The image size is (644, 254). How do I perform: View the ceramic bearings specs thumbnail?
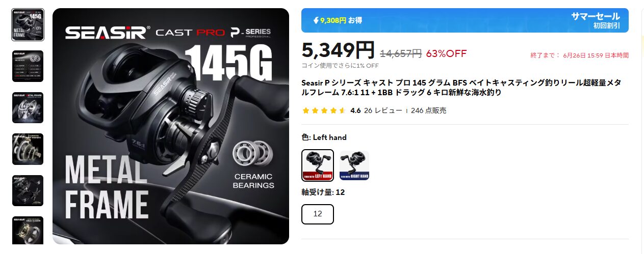click(28, 66)
